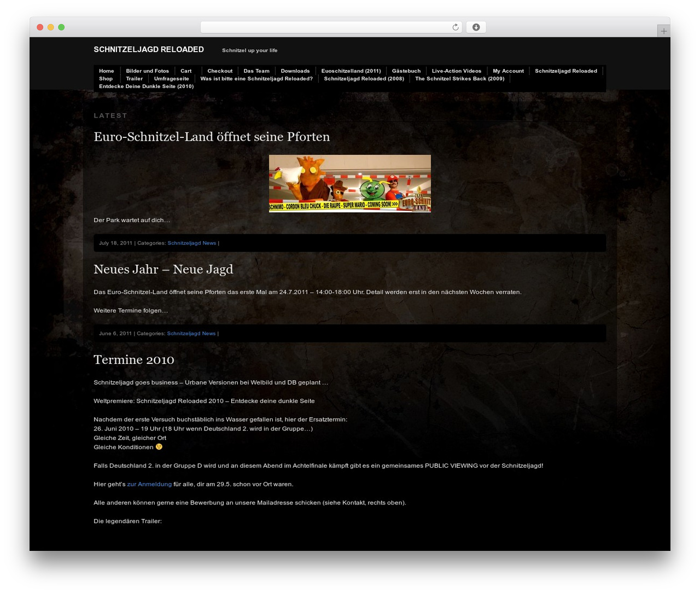Open the Home menu item

click(x=107, y=71)
